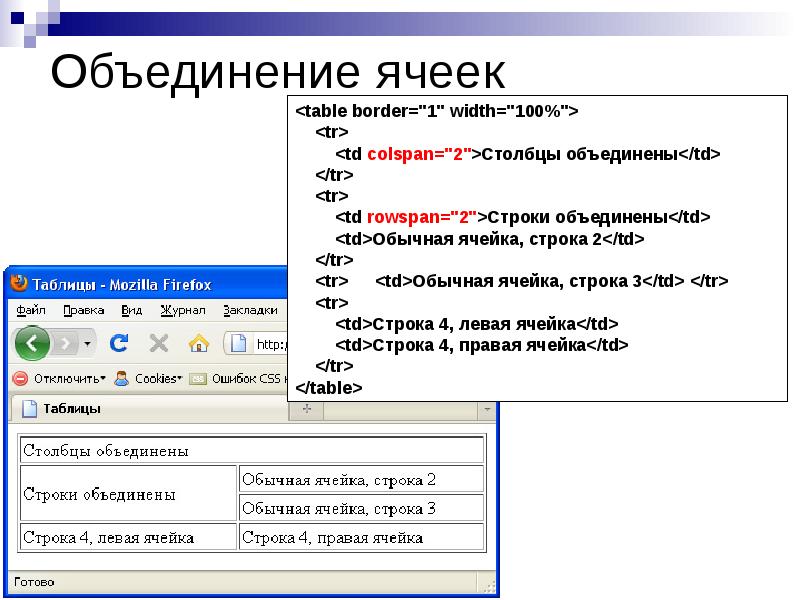Open the Вид menu
The image size is (800, 600).
coord(131,308)
